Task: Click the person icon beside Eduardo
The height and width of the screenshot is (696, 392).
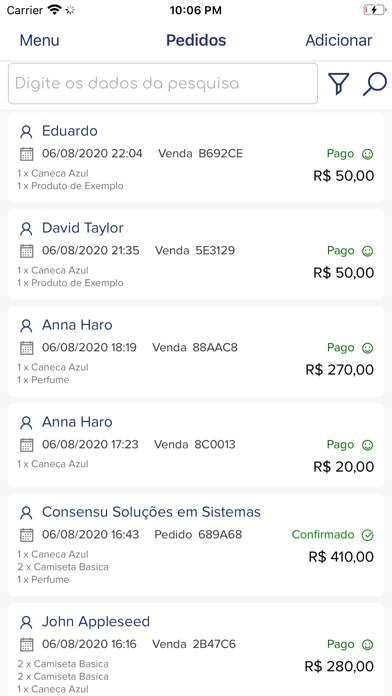Action: tap(27, 132)
